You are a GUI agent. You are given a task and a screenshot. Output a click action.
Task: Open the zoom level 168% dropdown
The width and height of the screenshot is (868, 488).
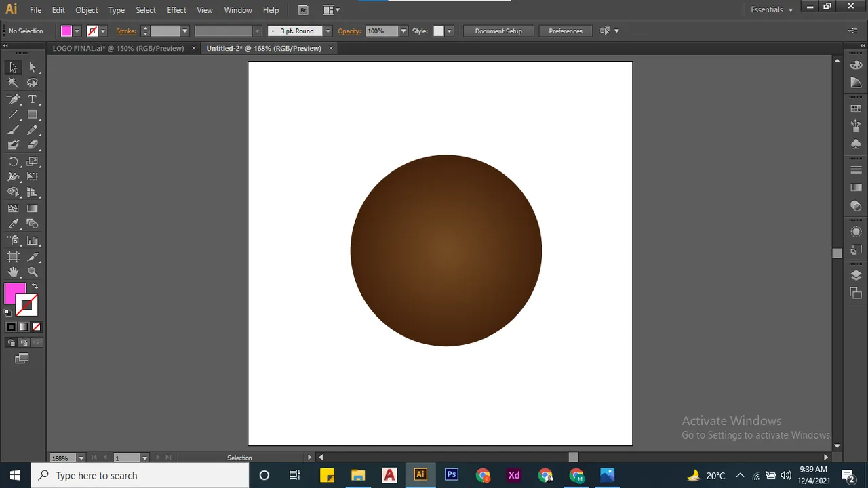click(81, 457)
